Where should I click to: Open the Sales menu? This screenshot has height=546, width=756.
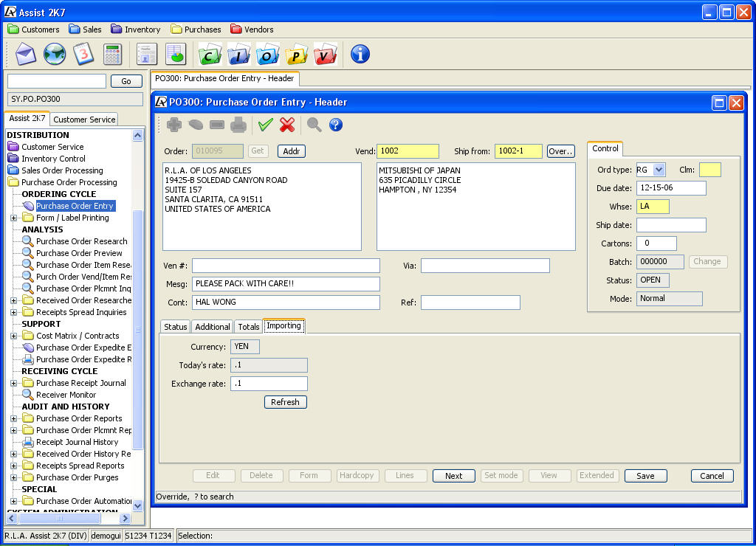tap(86, 30)
